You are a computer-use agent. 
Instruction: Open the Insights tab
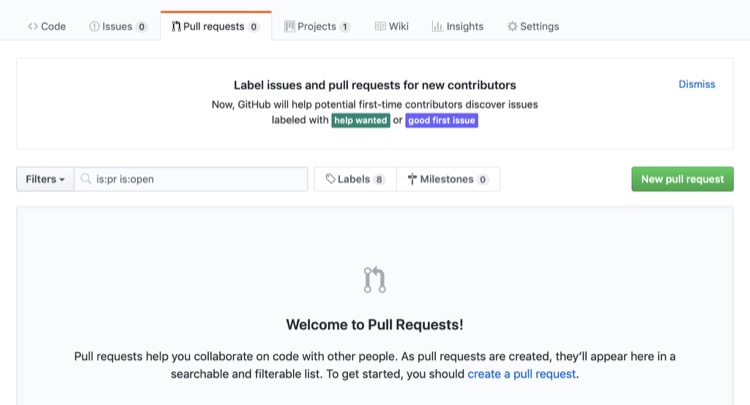pos(457,26)
